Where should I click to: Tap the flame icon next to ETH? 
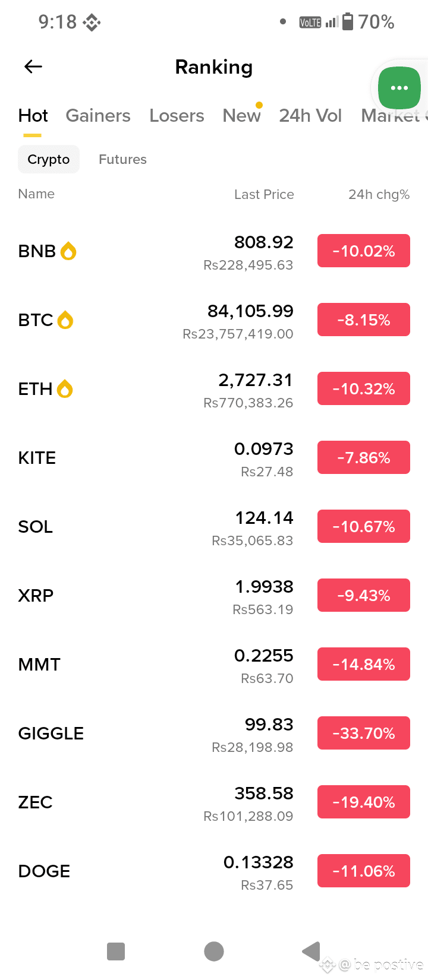(x=65, y=389)
